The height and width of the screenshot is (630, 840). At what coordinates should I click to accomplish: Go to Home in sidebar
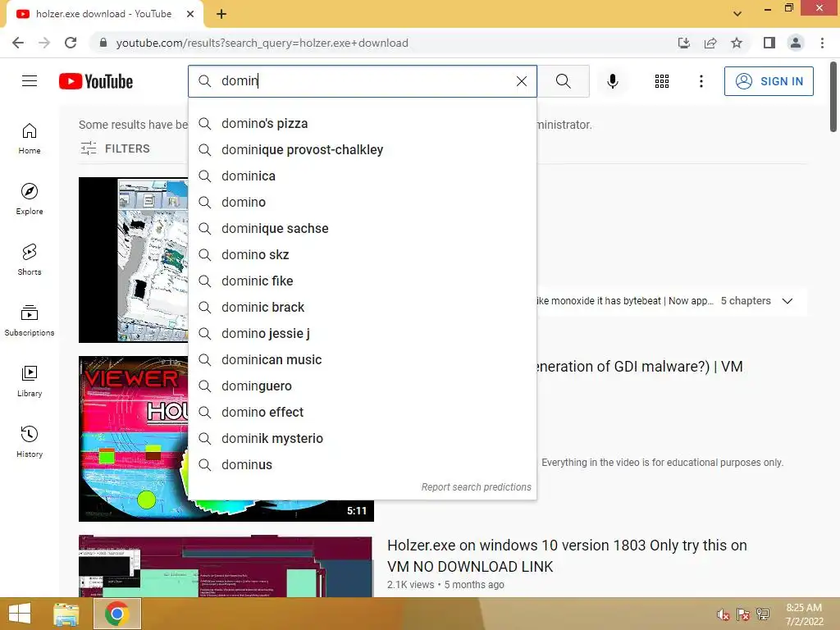pos(30,139)
